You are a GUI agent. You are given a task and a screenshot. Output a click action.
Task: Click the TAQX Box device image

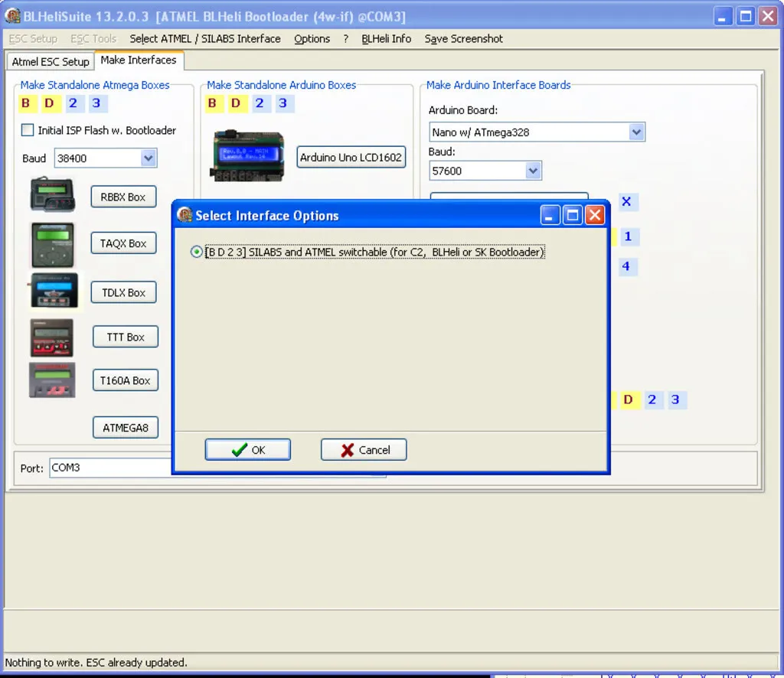[53, 244]
